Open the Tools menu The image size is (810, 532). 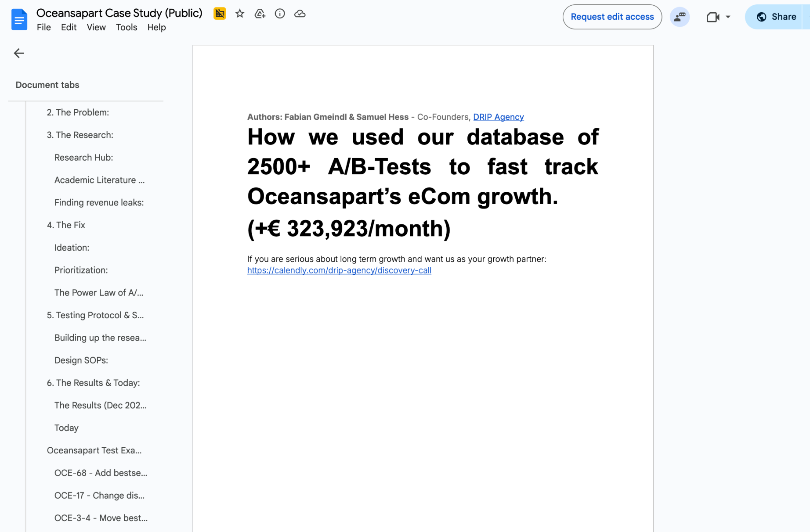126,27
